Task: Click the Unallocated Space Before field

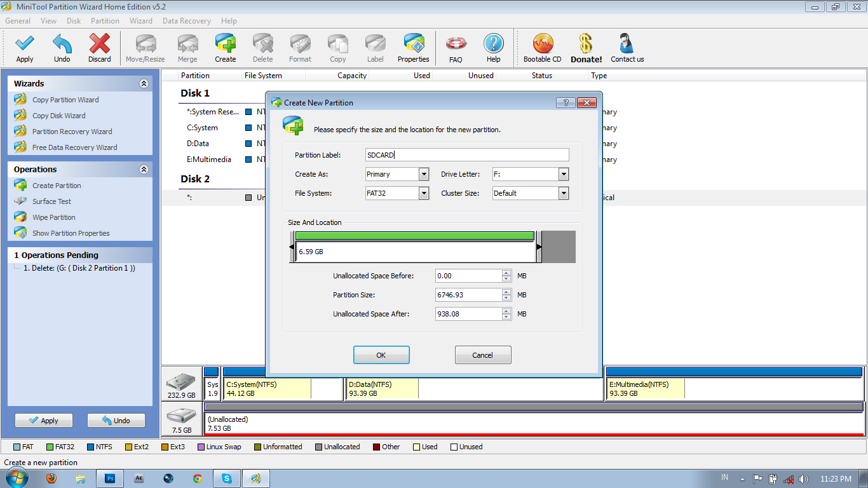Action: tap(468, 276)
